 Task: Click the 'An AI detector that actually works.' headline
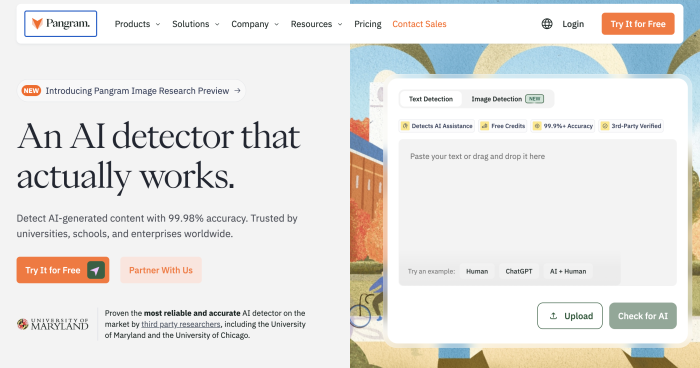(x=158, y=156)
